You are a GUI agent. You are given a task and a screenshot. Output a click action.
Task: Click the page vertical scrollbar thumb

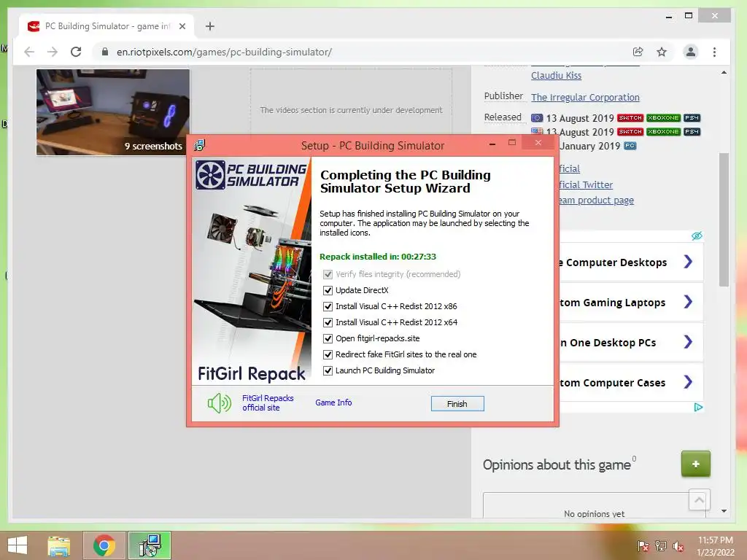click(x=724, y=219)
